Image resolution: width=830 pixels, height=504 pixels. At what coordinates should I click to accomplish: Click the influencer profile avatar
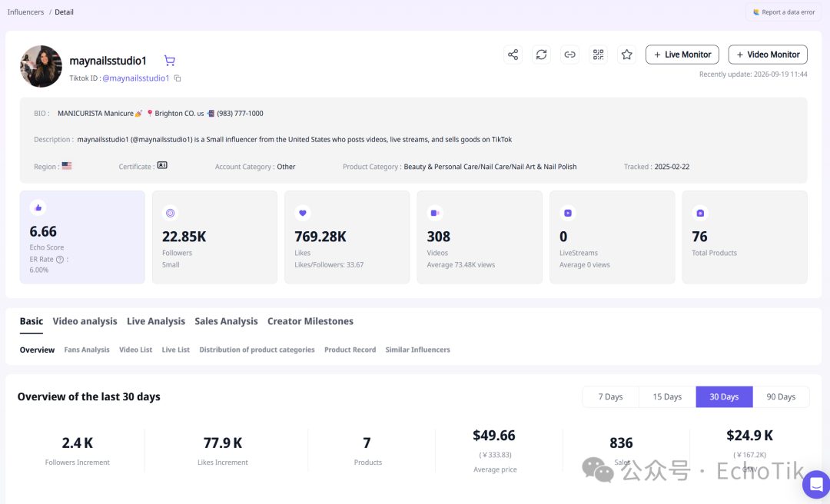click(41, 66)
